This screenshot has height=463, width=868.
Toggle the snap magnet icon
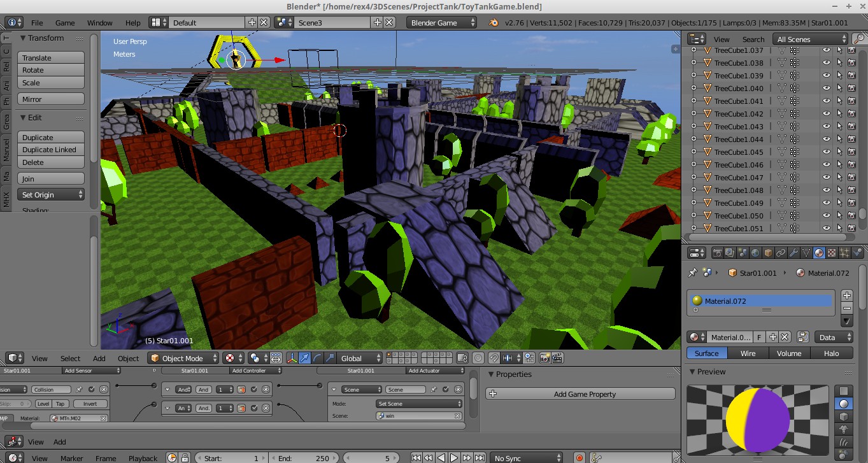click(x=494, y=359)
